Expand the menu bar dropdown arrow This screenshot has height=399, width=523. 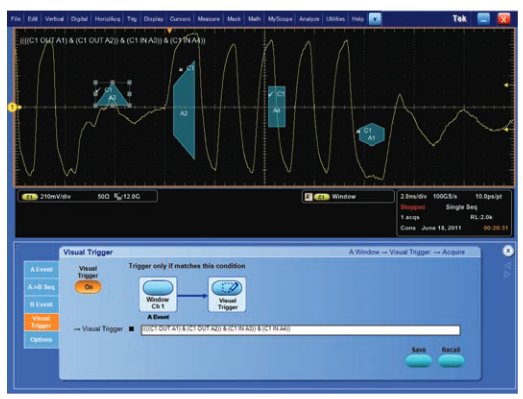click(x=375, y=19)
